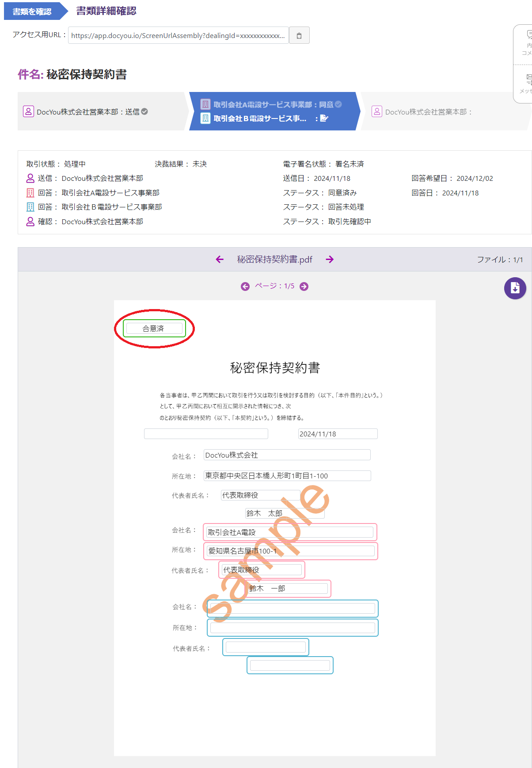This screenshot has width=532, height=768.
Task: Click building icon beside 回答: 取引会社B電設サービス事業部
Action: point(30,207)
